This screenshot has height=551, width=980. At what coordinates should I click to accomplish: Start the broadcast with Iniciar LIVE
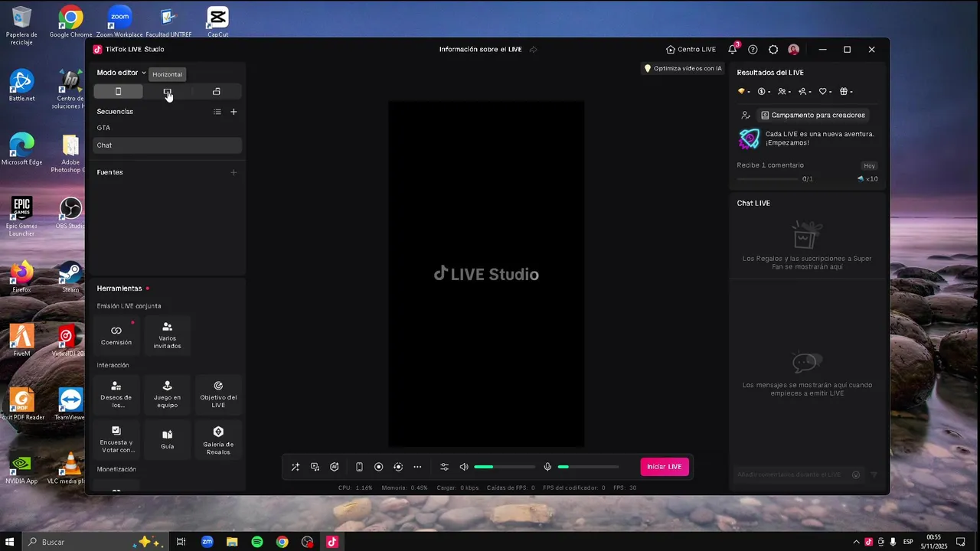pyautogui.click(x=664, y=467)
